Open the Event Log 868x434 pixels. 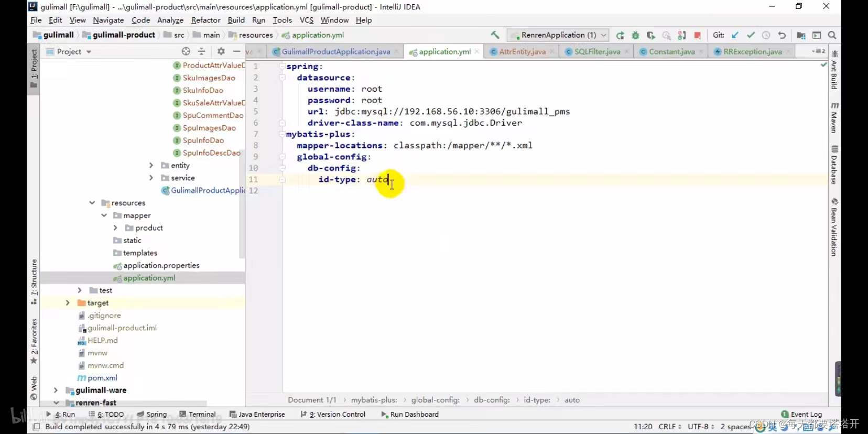(801, 414)
